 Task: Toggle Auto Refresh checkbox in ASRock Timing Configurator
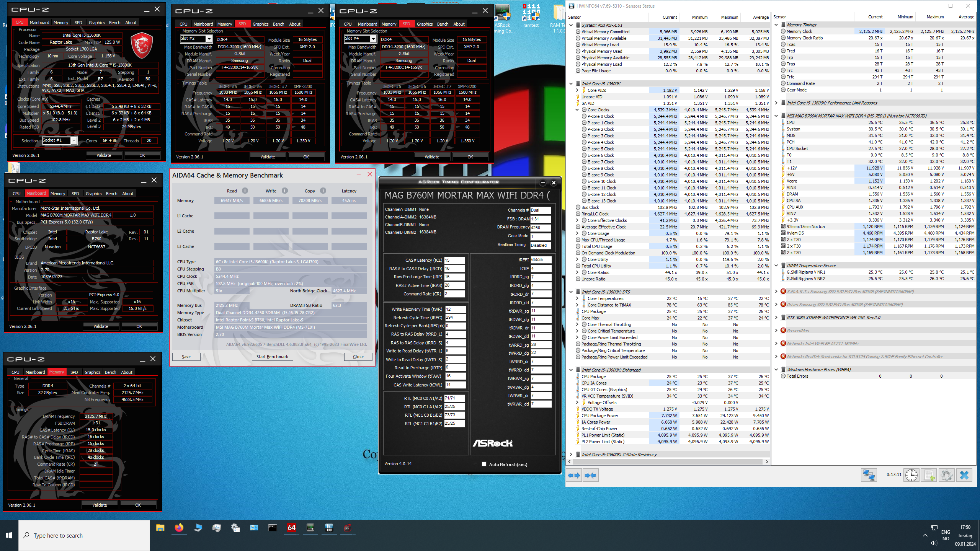pyautogui.click(x=484, y=464)
